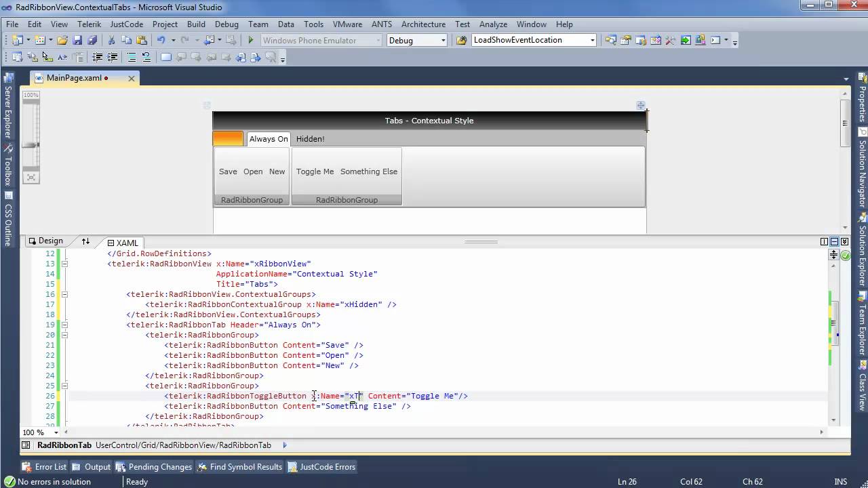Open the Telerik menu
Image resolution: width=868 pixels, height=488 pixels.
tap(89, 24)
